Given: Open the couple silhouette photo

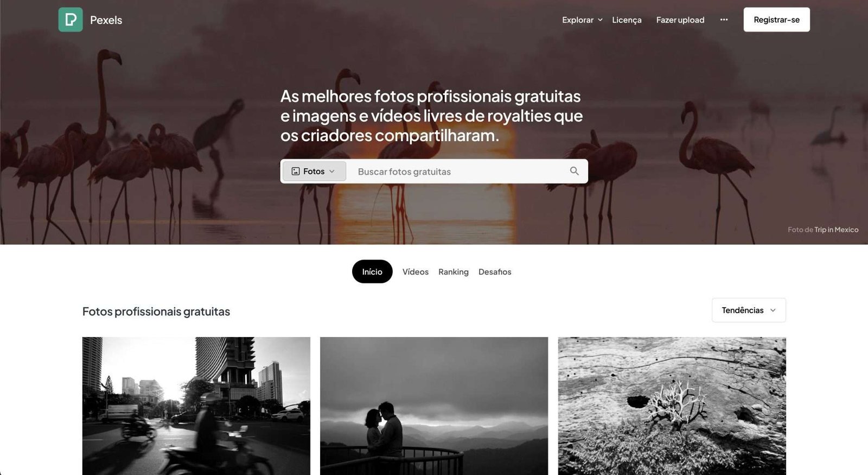Looking at the screenshot, I should (x=434, y=406).
